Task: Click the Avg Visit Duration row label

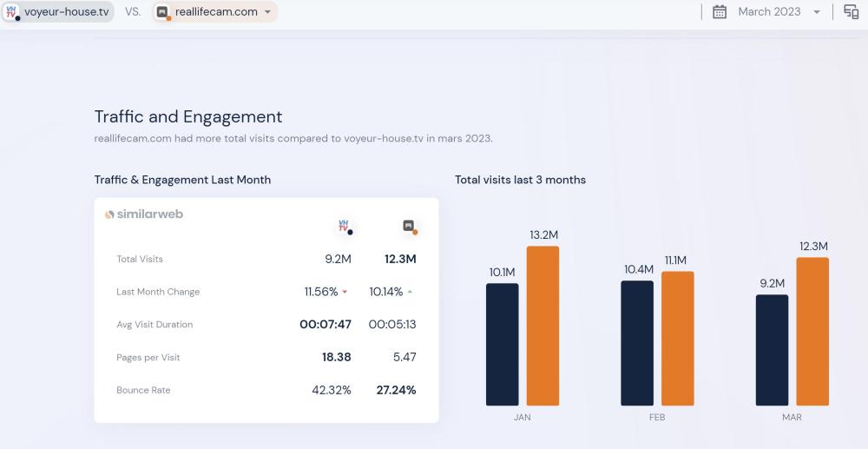Action: pyautogui.click(x=155, y=325)
